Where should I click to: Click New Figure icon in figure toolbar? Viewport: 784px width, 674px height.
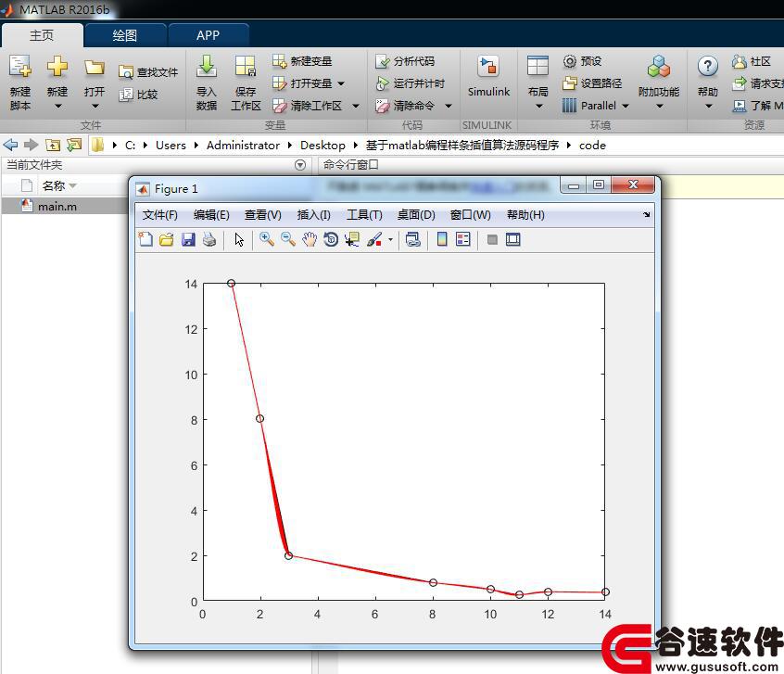click(x=145, y=240)
